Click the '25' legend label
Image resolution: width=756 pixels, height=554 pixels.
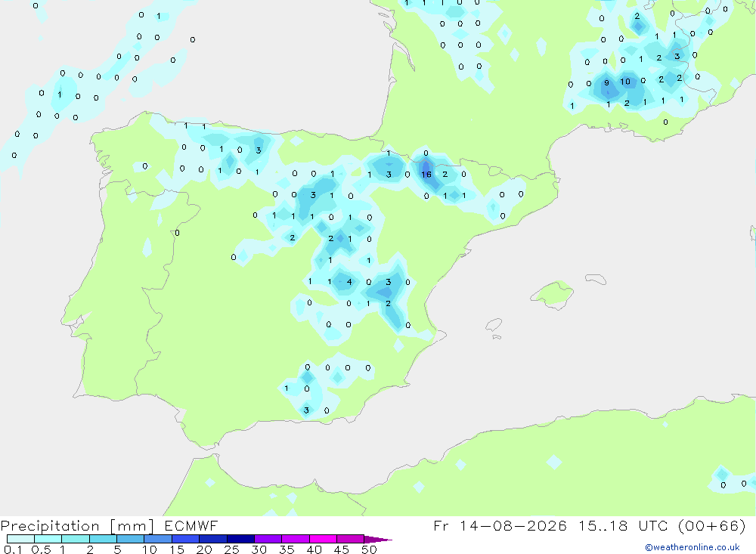pos(232,549)
